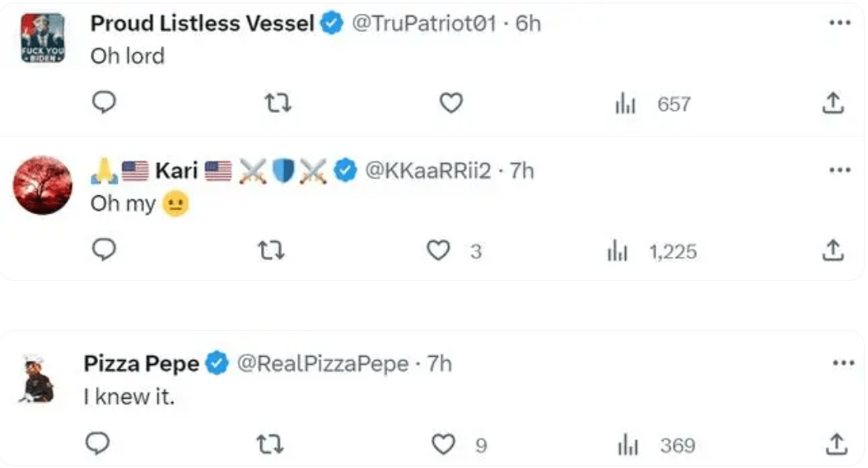The height and width of the screenshot is (468, 868).
Task: Retweet Proud Listless Vessel's post
Action: tap(278, 103)
